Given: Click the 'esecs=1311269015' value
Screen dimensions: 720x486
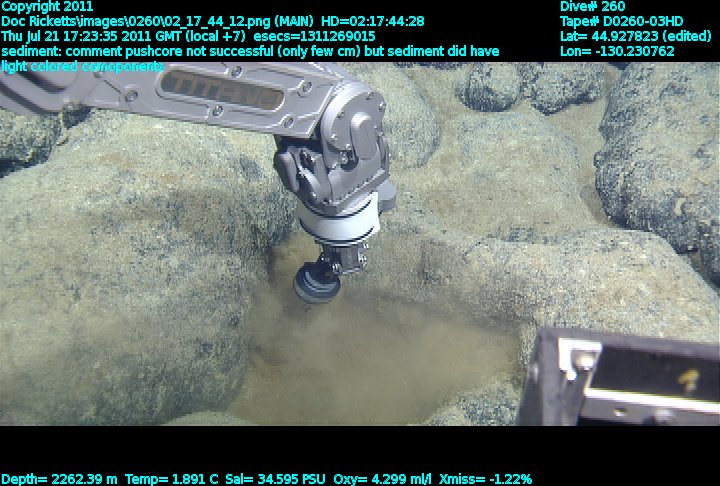Looking at the screenshot, I should pos(314,36).
